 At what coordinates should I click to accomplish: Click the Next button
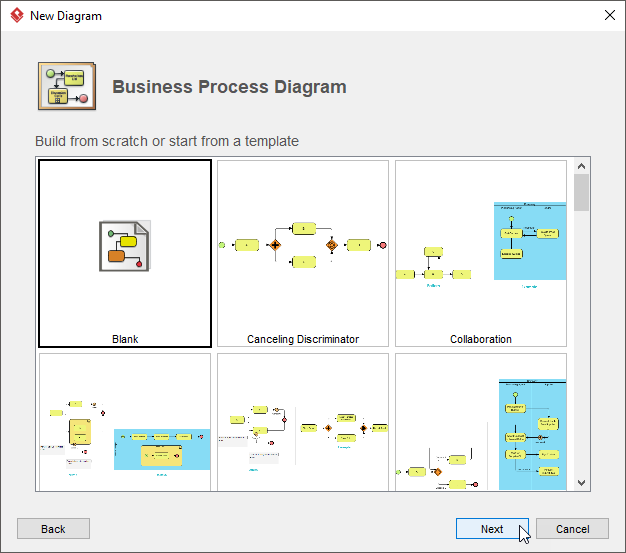[x=492, y=529]
